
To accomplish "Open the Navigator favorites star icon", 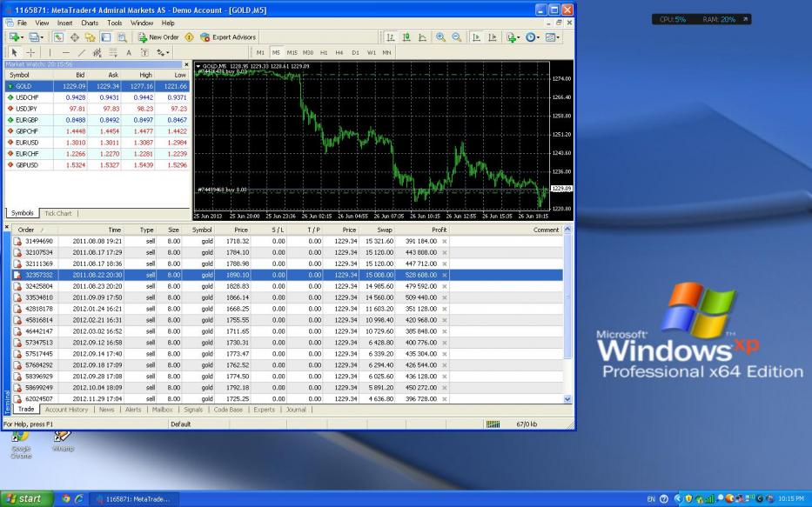I will (x=91, y=37).
